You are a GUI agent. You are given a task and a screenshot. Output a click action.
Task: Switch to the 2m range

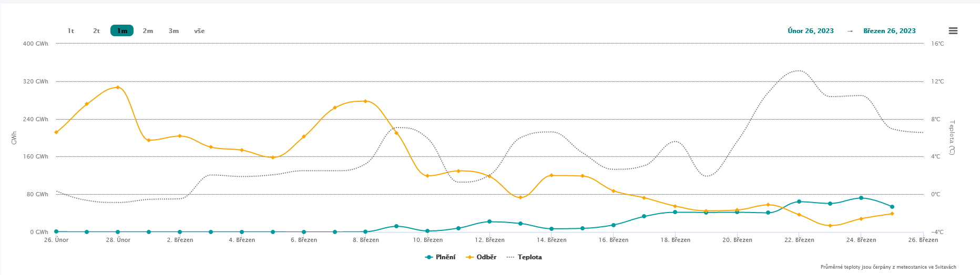(x=148, y=31)
